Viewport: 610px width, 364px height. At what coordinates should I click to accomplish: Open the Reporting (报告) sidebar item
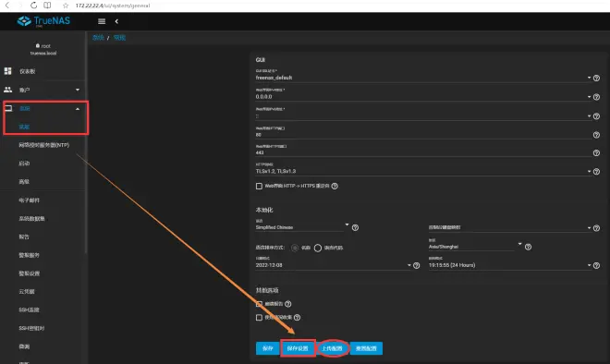coord(24,237)
